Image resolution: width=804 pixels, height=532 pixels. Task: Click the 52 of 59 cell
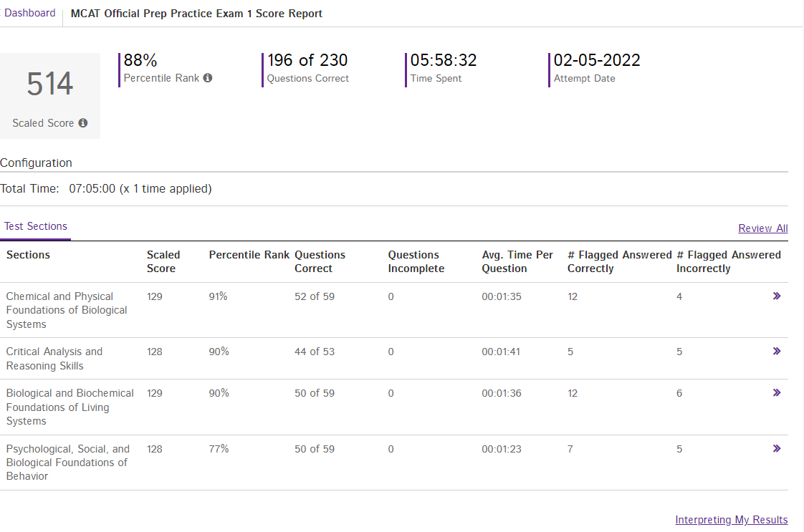pyautogui.click(x=315, y=296)
